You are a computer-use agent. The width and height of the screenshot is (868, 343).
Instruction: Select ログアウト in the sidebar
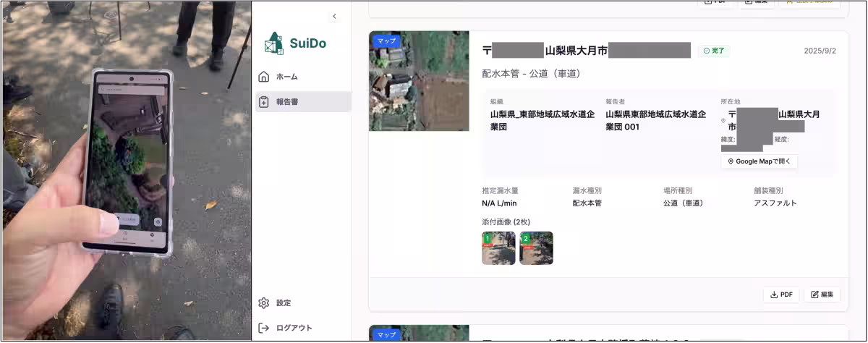[302, 328]
